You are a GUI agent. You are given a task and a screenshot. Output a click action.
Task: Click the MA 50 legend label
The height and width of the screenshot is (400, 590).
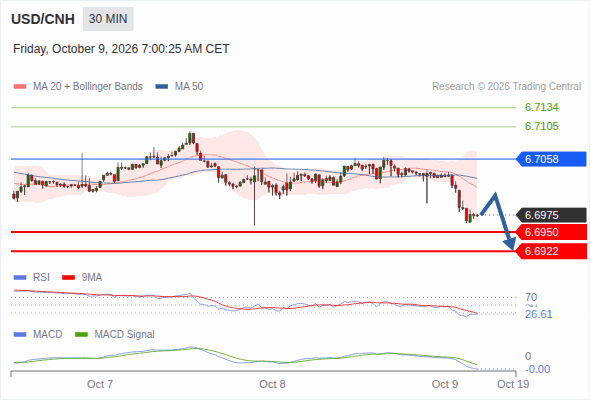click(x=189, y=87)
